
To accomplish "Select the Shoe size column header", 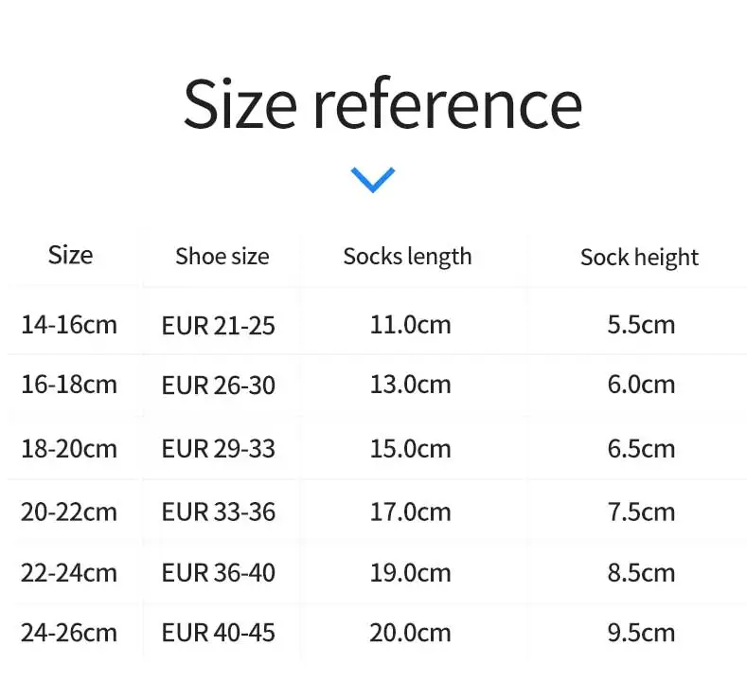I will 222,256.
